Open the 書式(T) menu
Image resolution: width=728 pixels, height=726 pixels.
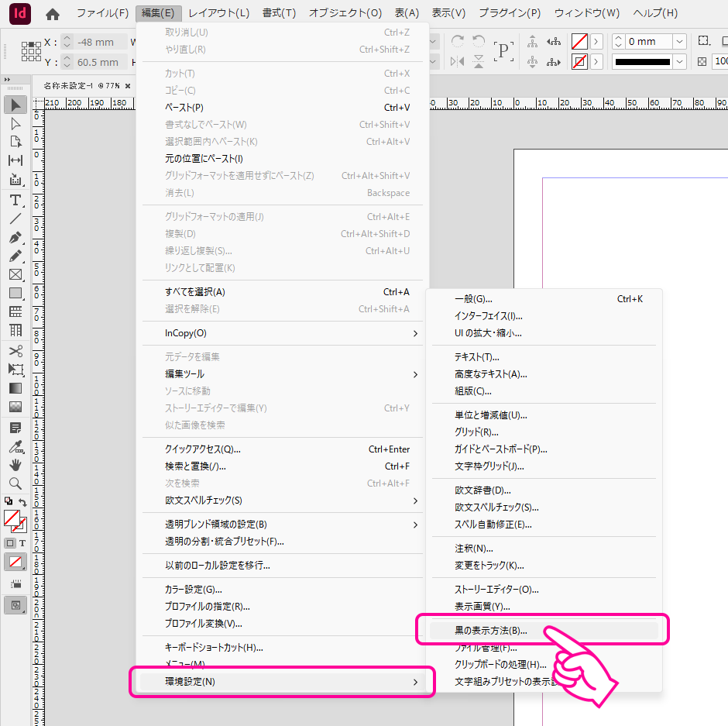pyautogui.click(x=279, y=13)
